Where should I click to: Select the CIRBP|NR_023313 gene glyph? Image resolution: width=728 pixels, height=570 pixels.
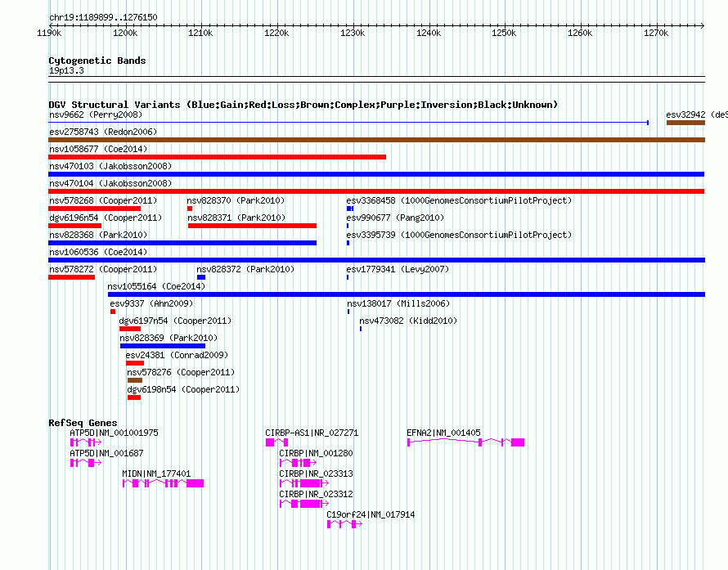click(304, 483)
